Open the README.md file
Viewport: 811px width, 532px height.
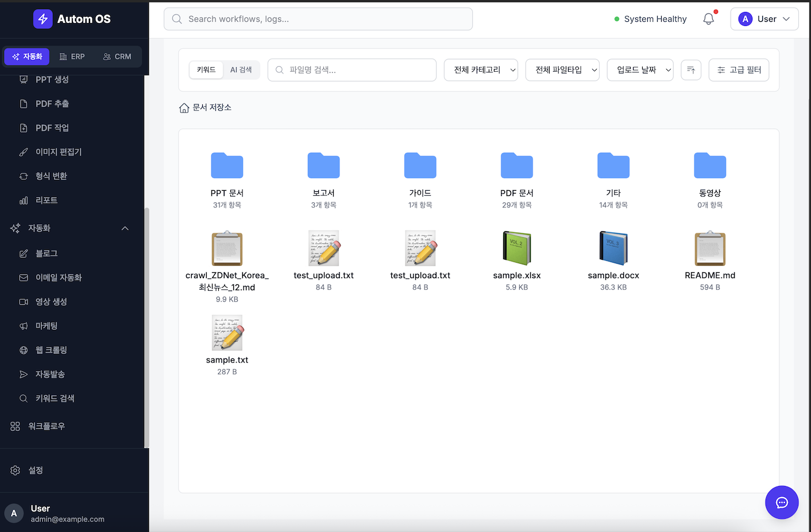tap(710, 248)
